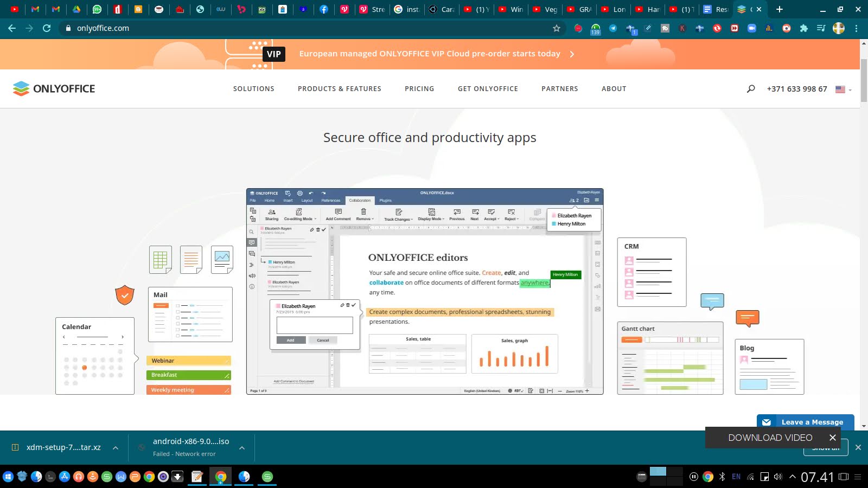Click the Blog card illustration
The height and width of the screenshot is (488, 868).
click(x=769, y=367)
